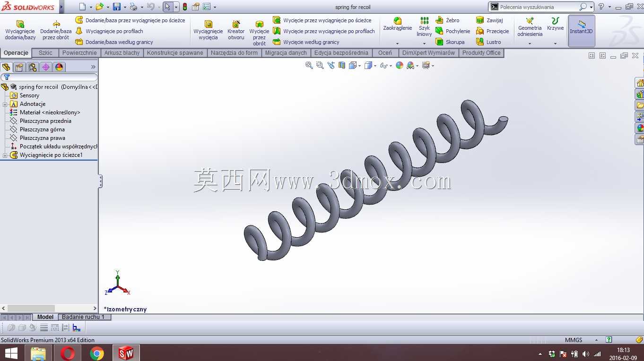Open Google Chrome from the taskbar
This screenshot has width=644, height=361.
pyautogui.click(x=97, y=353)
